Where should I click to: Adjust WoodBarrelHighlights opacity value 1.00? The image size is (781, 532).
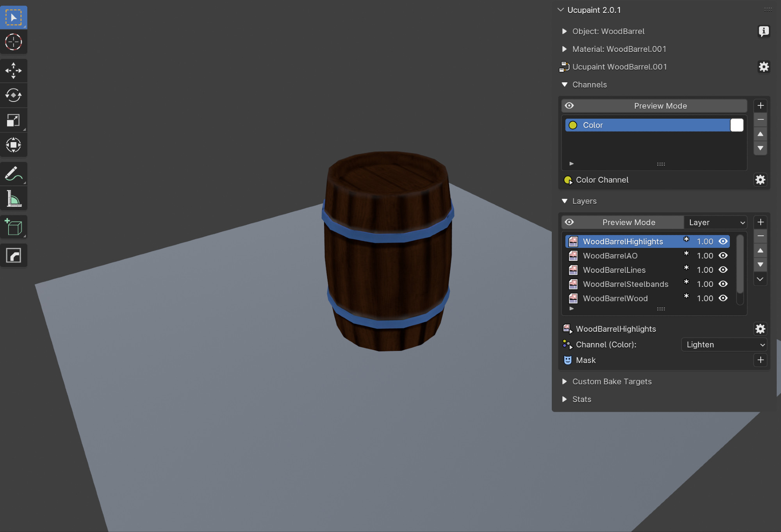click(704, 241)
